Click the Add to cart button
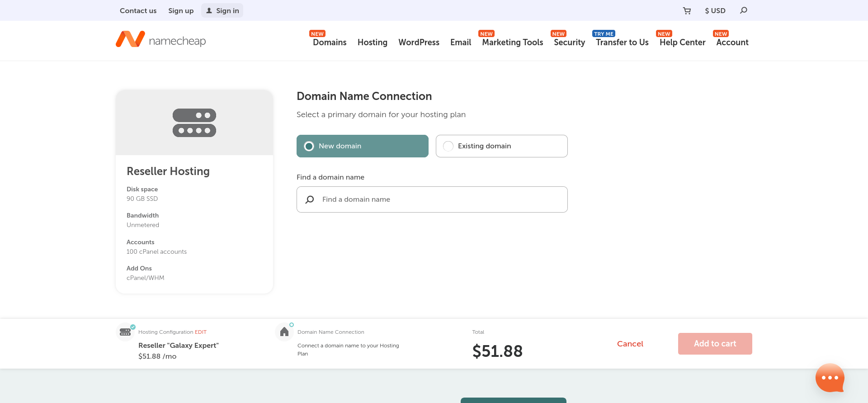 (715, 344)
